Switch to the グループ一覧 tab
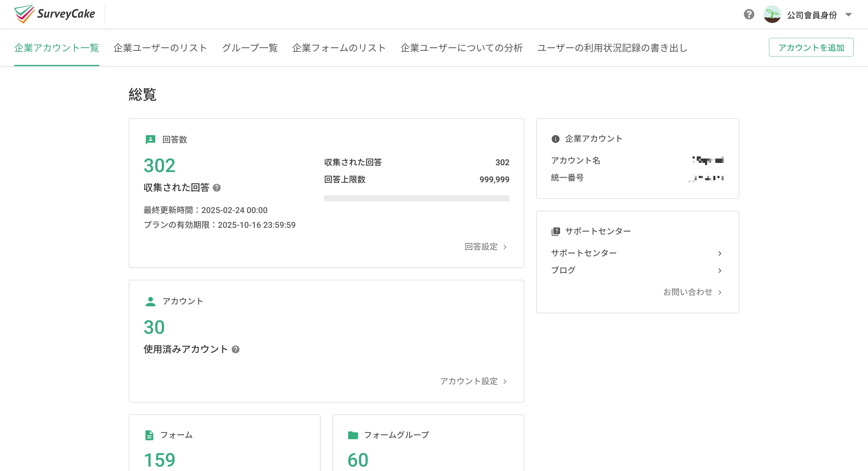The image size is (868, 471). coord(250,48)
